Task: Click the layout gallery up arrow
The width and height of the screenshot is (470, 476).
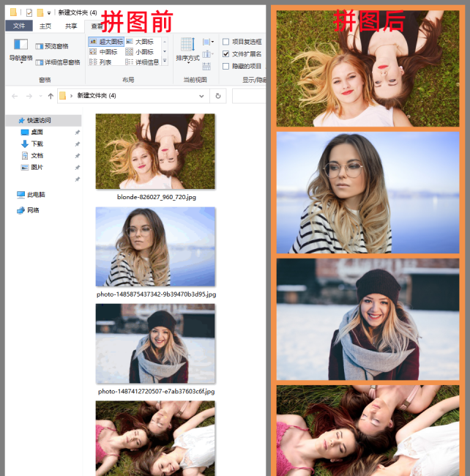Action: [x=165, y=42]
